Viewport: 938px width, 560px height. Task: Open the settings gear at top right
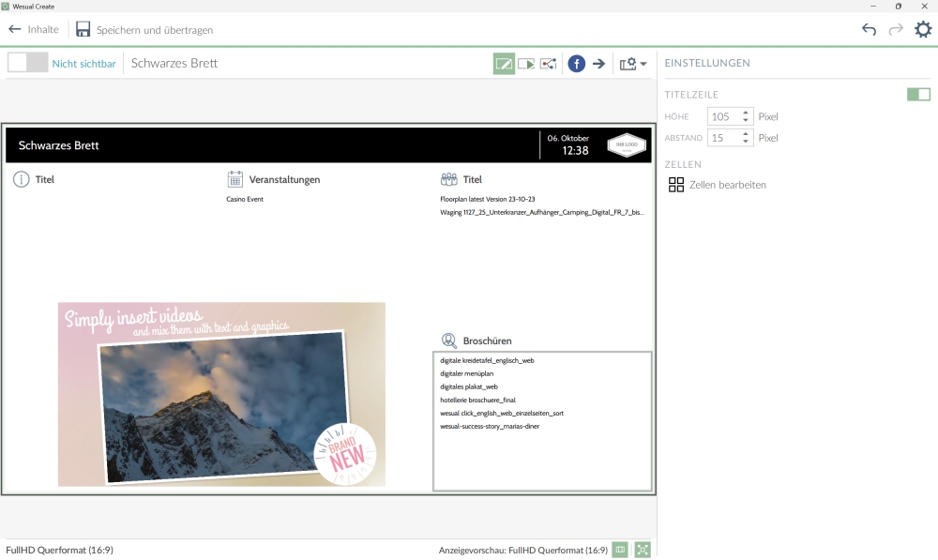coord(923,30)
